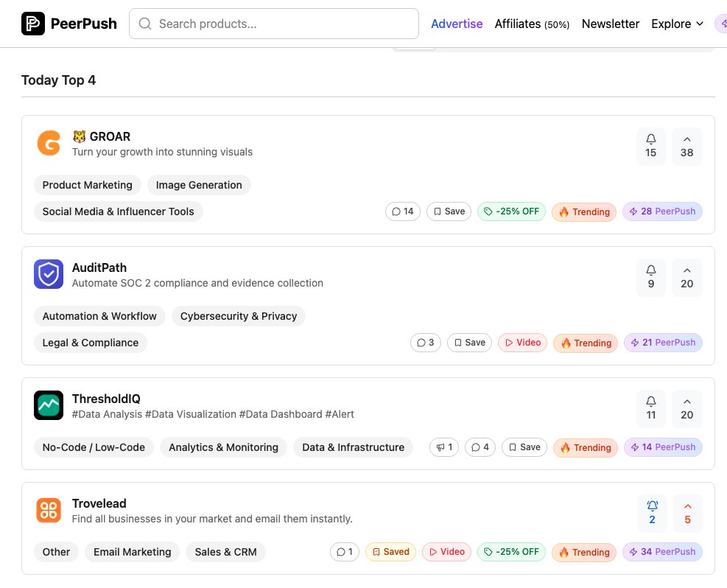Filter by Image Generation tag
Viewport: 727px width, 588px height.
(x=199, y=185)
